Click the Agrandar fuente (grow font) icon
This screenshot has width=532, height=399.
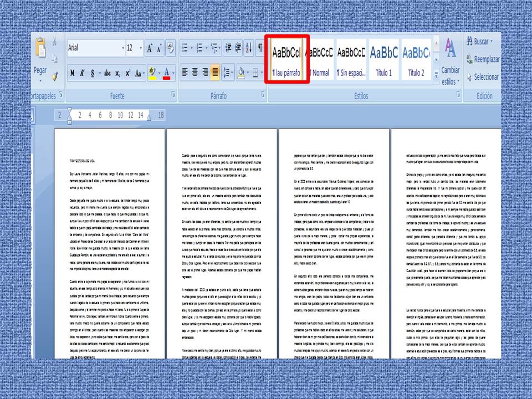pyautogui.click(x=150, y=48)
